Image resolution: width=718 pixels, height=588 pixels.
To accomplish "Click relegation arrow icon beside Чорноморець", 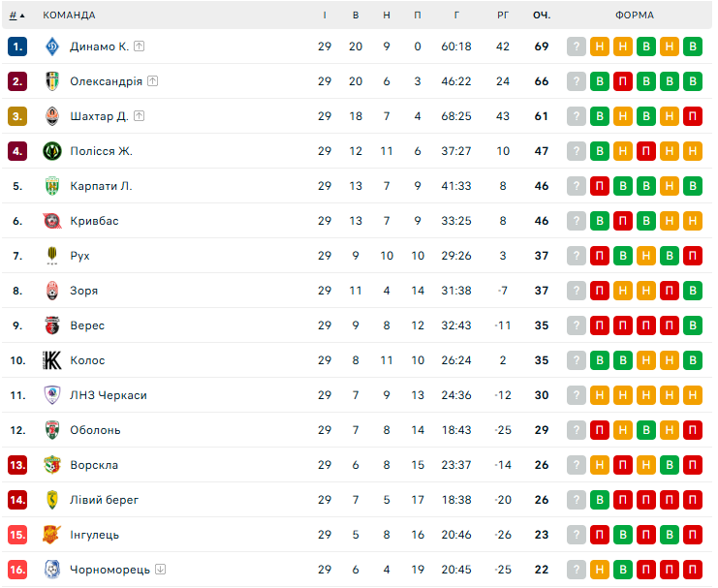I will [160, 570].
